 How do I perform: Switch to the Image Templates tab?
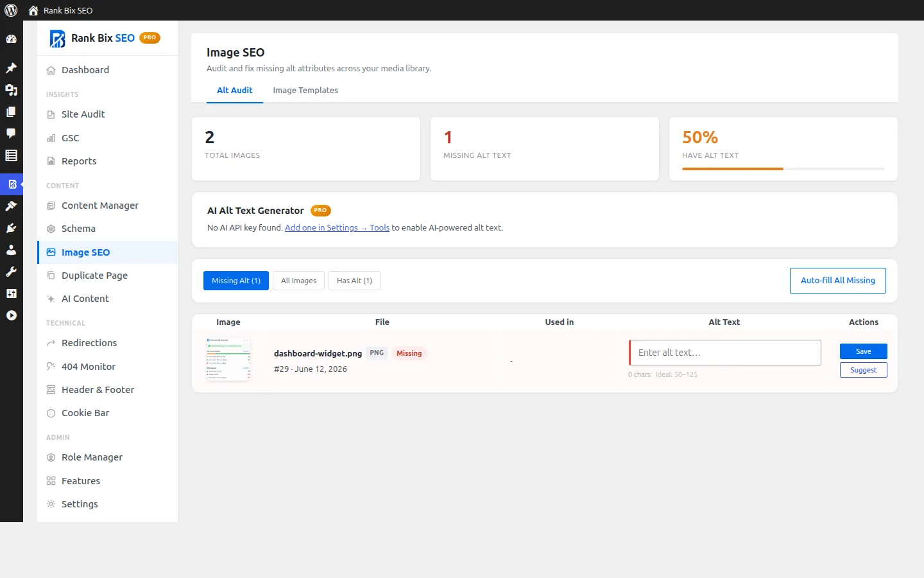coord(305,91)
